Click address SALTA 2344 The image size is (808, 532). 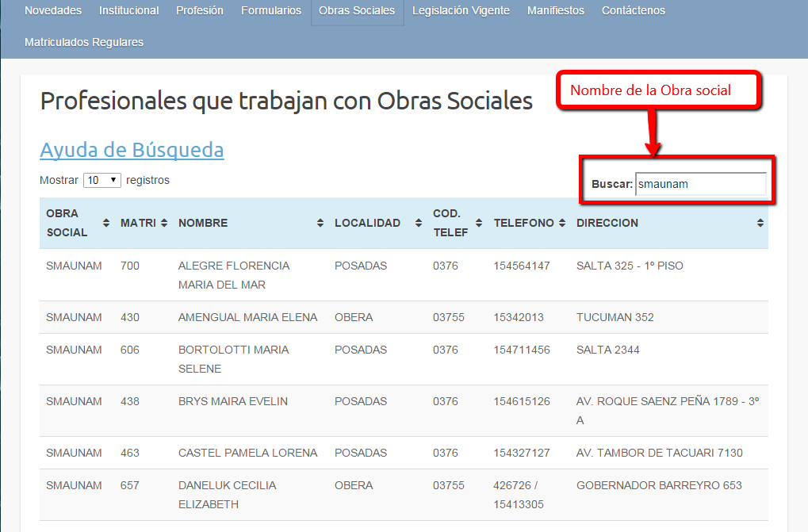coord(608,350)
